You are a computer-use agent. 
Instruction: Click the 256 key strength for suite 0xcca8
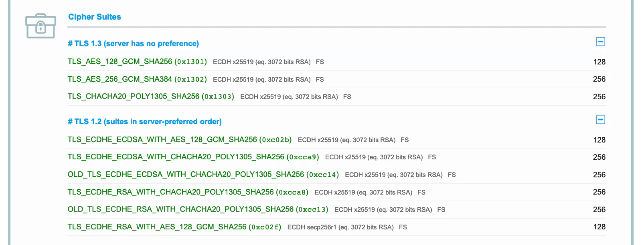(599, 192)
